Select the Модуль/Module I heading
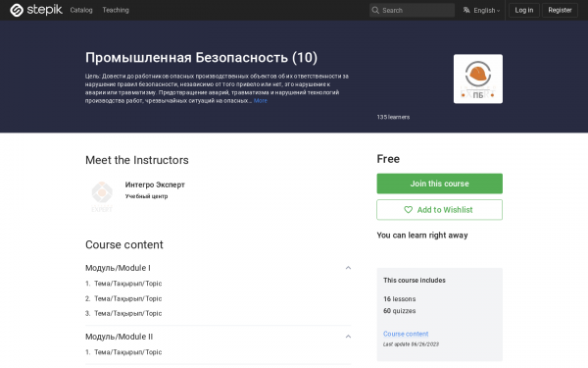 click(118, 268)
